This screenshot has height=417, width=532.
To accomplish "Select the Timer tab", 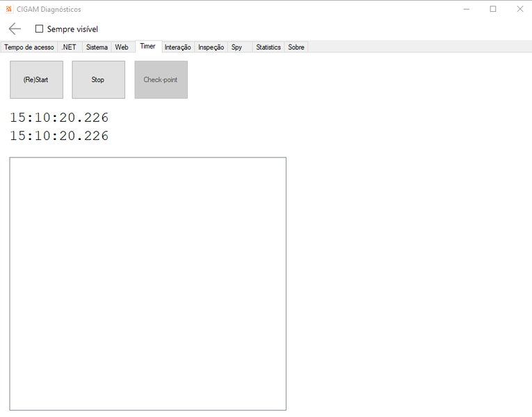I will (x=148, y=46).
